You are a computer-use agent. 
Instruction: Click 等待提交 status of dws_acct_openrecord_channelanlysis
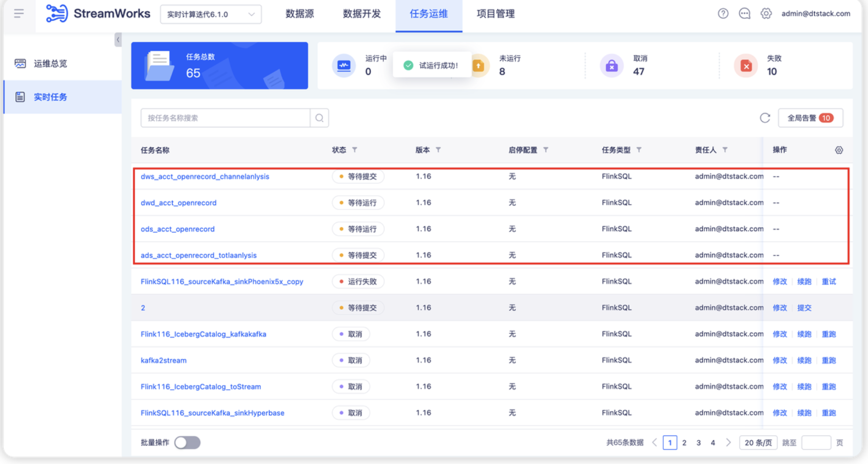(358, 176)
